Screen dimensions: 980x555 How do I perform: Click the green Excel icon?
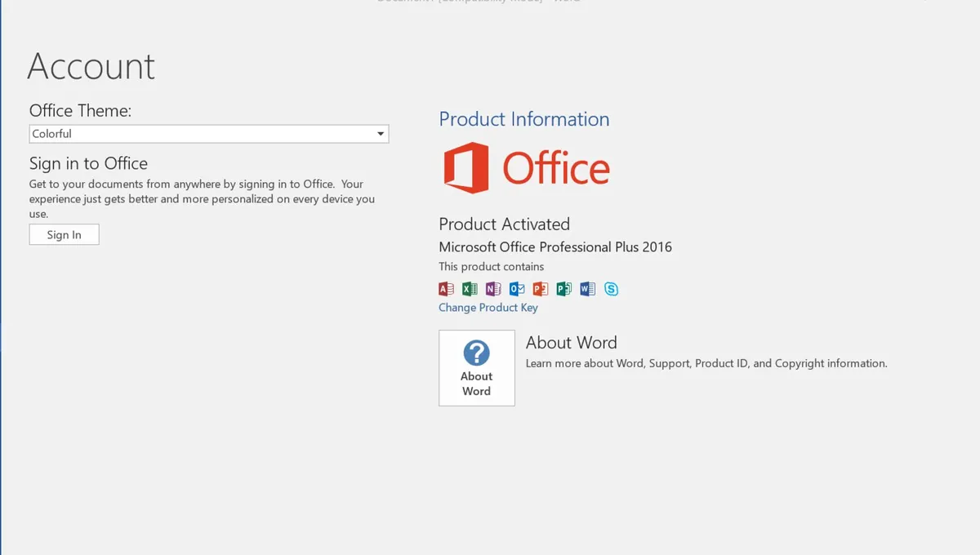point(470,289)
